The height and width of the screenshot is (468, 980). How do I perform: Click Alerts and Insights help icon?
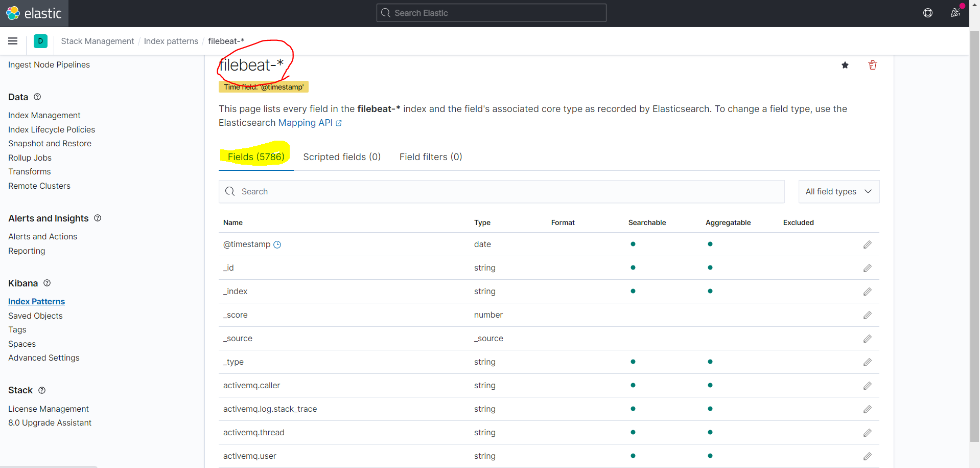click(x=98, y=218)
